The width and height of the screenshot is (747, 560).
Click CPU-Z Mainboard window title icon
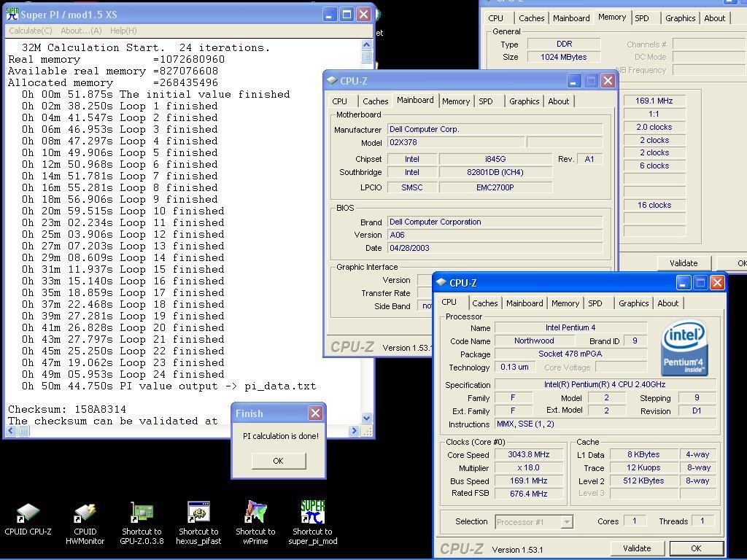(332, 80)
